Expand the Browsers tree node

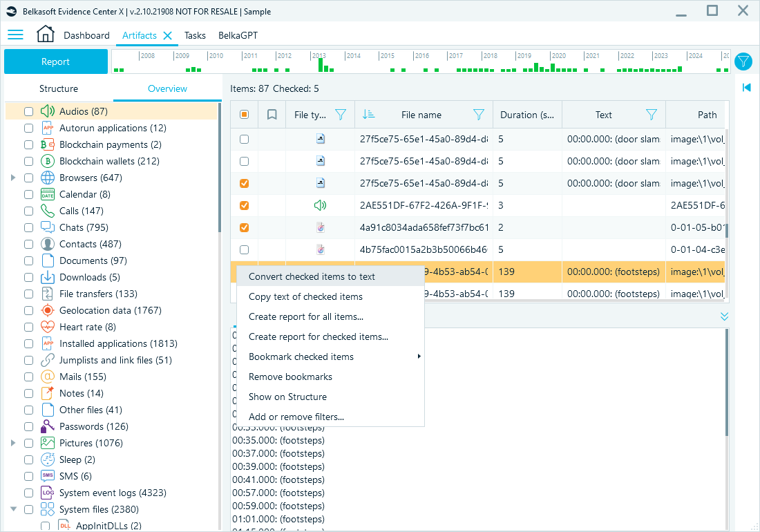pos(12,178)
